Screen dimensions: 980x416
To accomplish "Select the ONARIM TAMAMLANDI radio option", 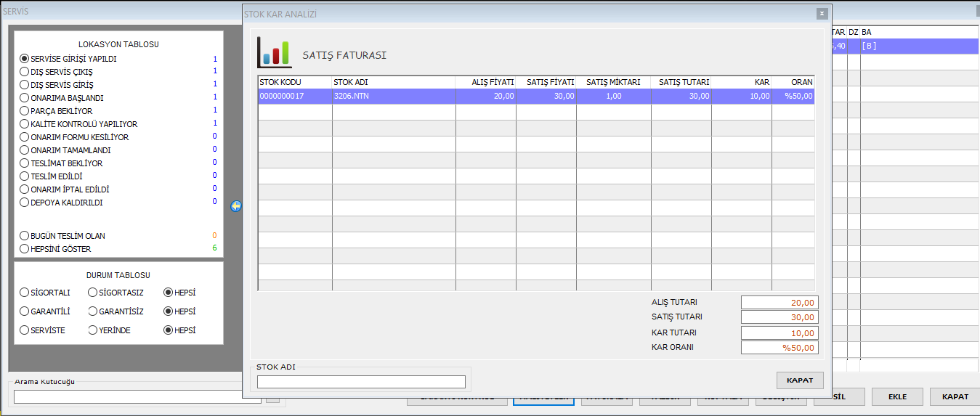I will pyautogui.click(x=25, y=150).
